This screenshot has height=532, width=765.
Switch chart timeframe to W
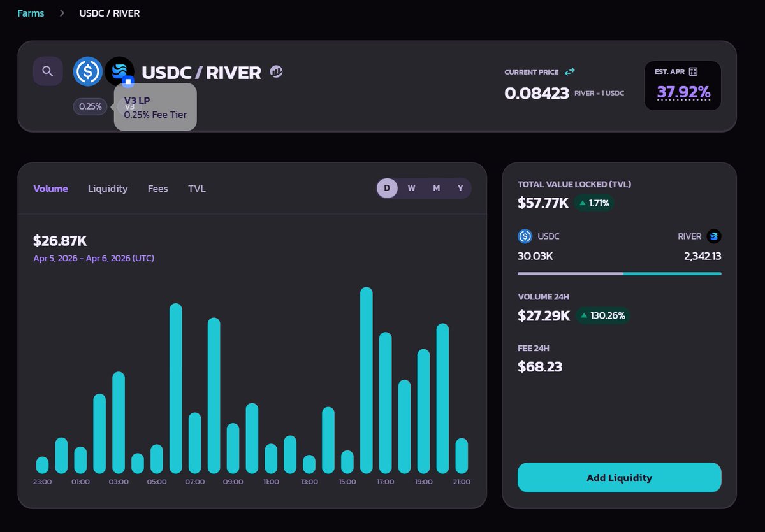click(x=411, y=188)
